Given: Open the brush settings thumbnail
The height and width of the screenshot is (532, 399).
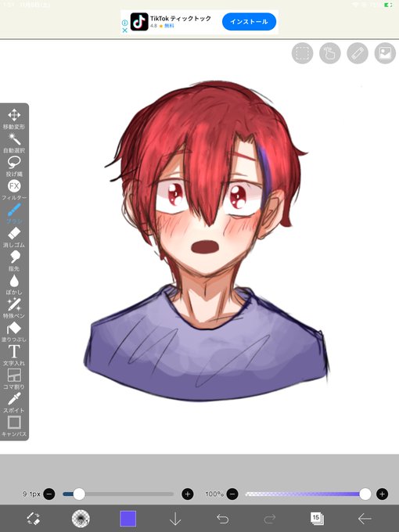Looking at the screenshot, I should (x=81, y=519).
